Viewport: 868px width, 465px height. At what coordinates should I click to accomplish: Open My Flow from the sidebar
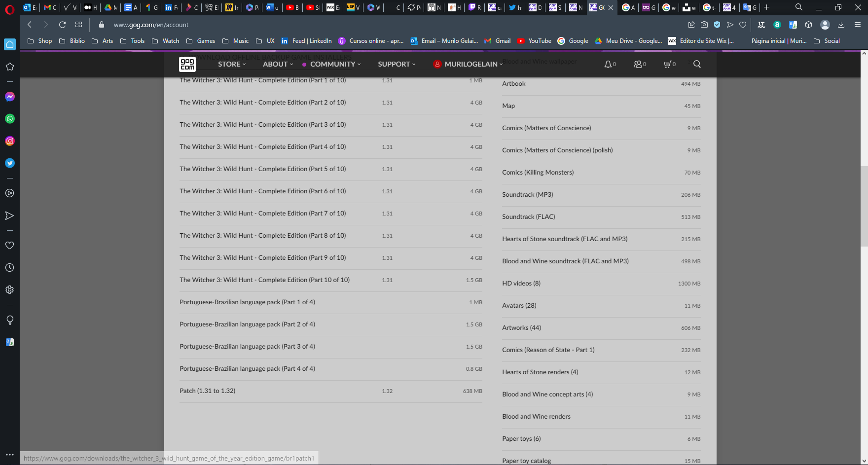pos(9,215)
